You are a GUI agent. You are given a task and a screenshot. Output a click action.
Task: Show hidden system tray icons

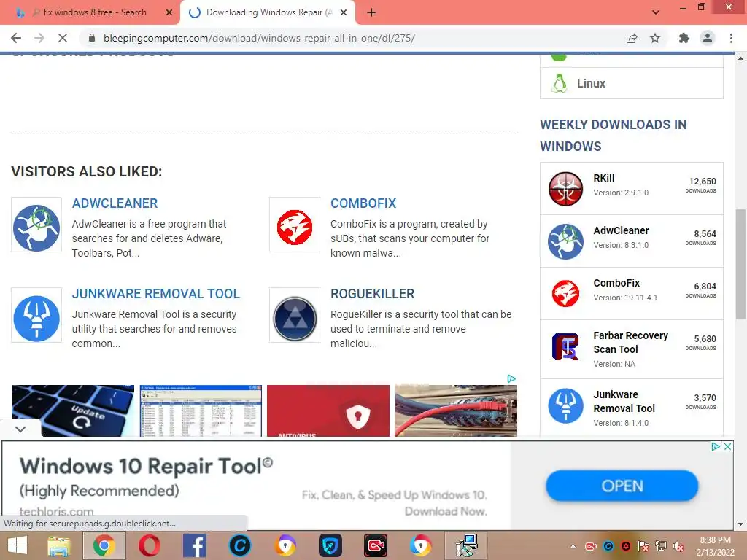[573, 546]
